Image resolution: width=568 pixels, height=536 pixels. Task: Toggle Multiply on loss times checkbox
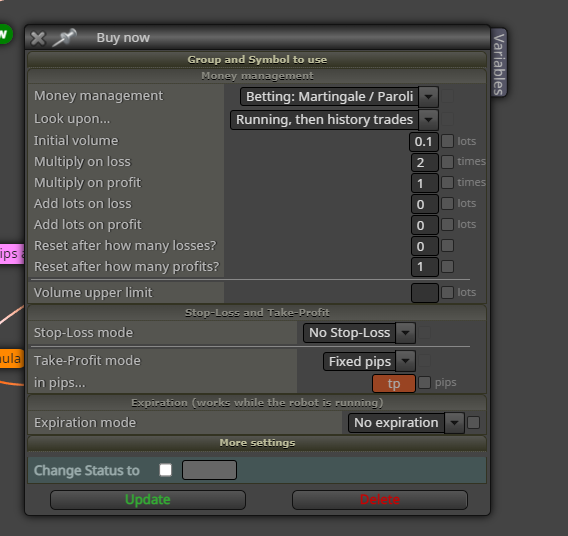447,162
